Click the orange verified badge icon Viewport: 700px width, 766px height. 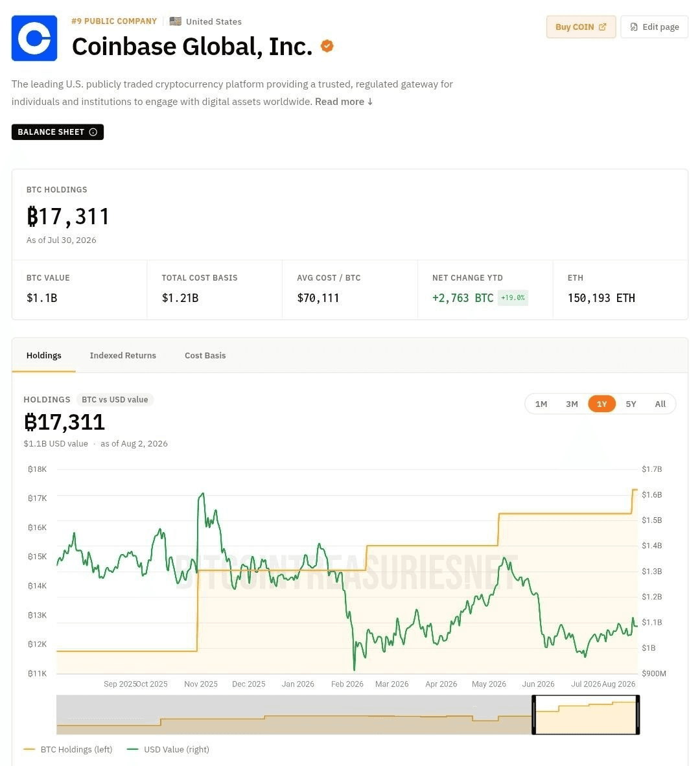tap(327, 46)
